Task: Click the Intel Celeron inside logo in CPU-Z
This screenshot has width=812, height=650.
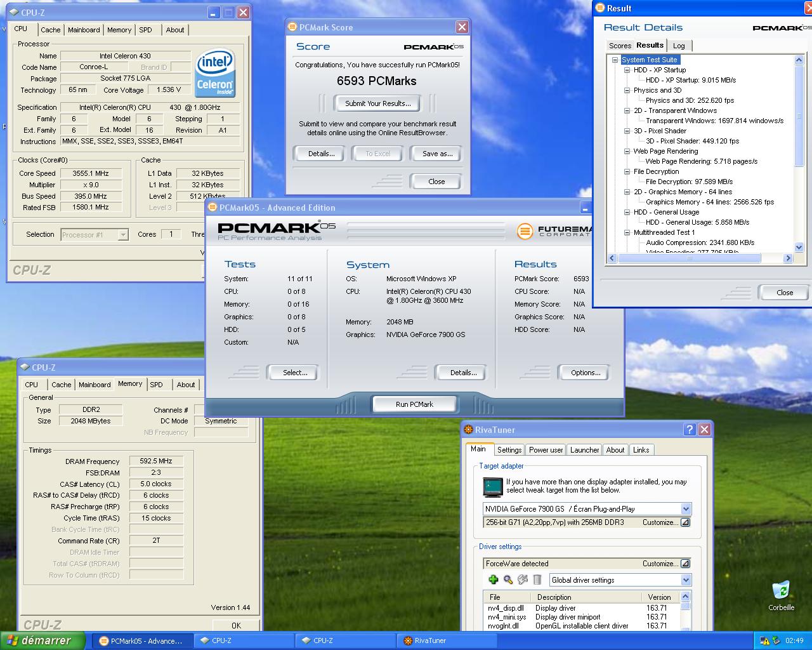Action: [216, 74]
